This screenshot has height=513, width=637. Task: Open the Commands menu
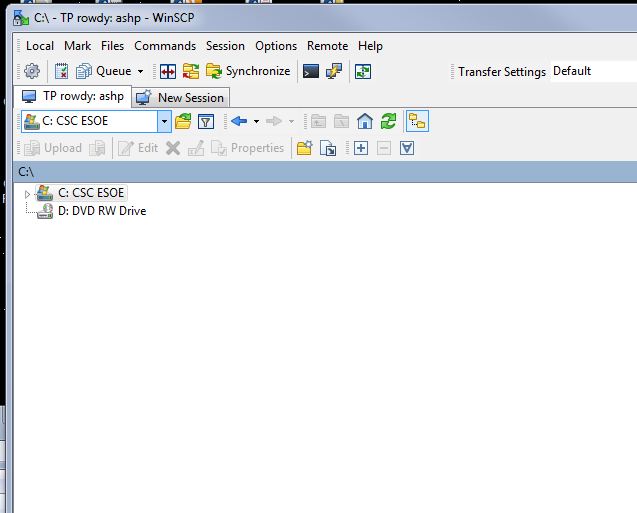tap(165, 46)
